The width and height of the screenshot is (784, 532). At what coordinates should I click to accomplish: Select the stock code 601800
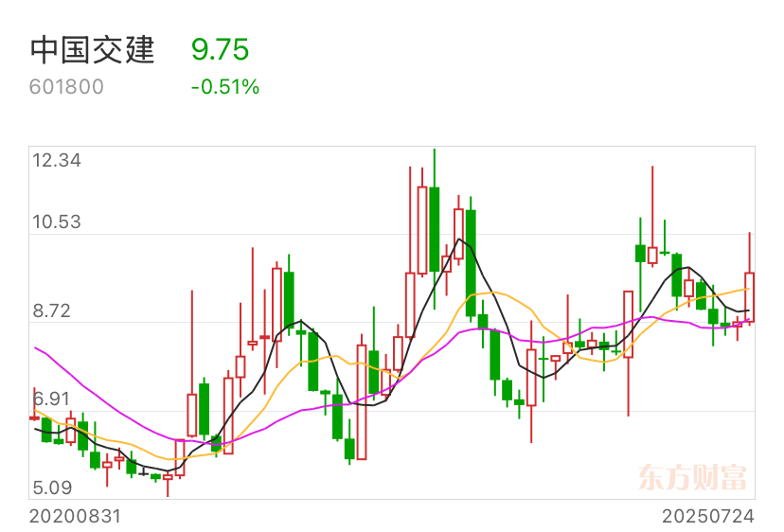[x=66, y=87]
